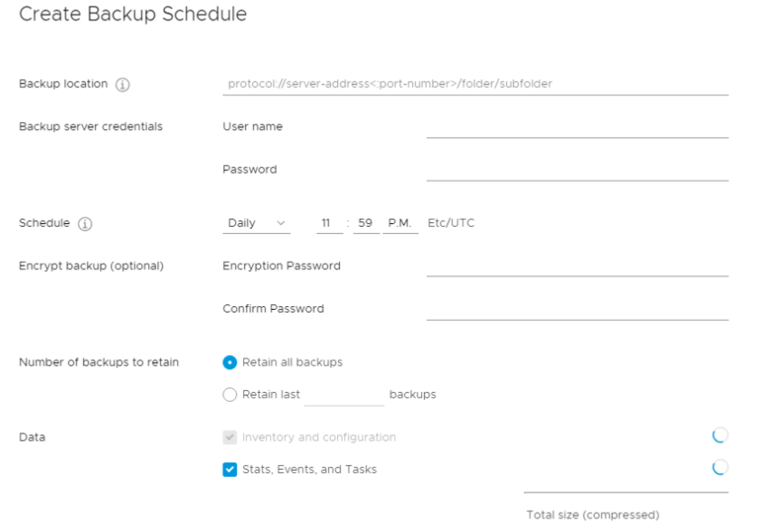Click the Backup location input field

click(x=475, y=84)
